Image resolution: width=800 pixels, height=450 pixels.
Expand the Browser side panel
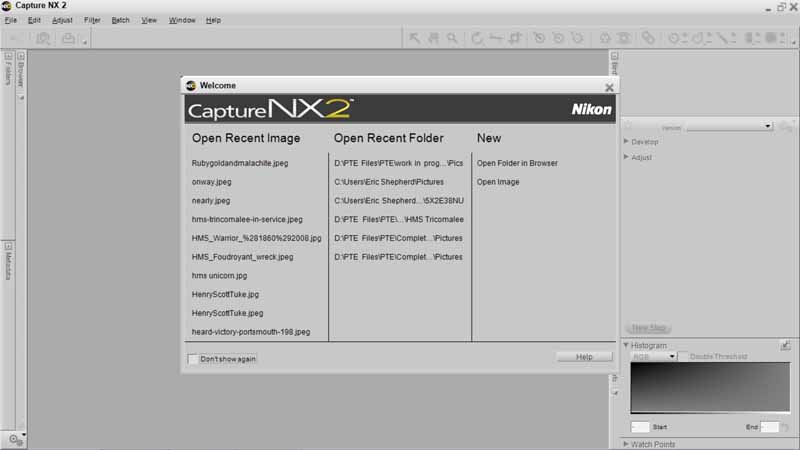pos(21,57)
